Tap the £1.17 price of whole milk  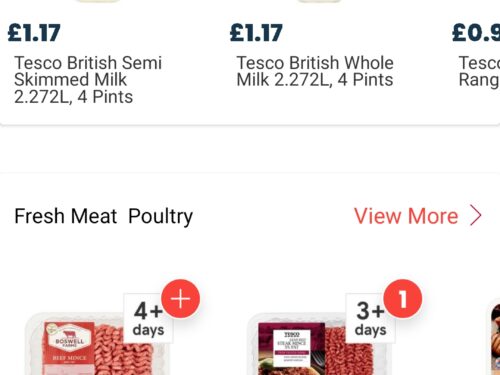pos(256,33)
